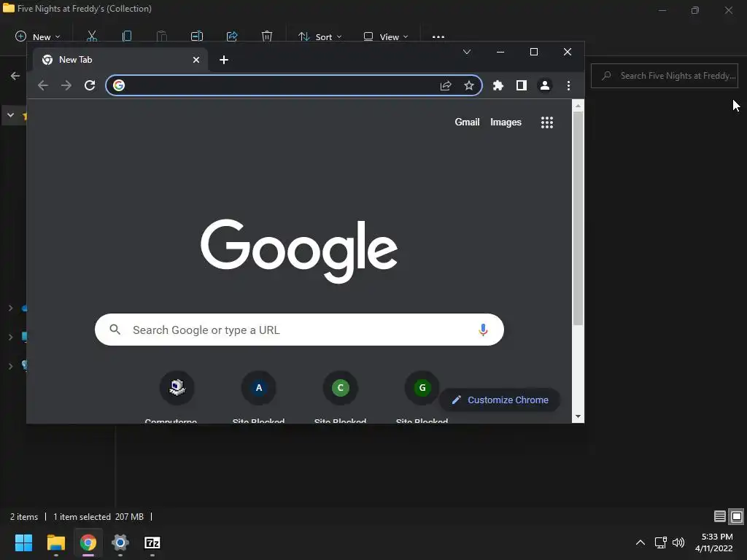The image size is (747, 560).
Task: Open Chrome Extensions puzzle icon
Action: tap(498, 85)
